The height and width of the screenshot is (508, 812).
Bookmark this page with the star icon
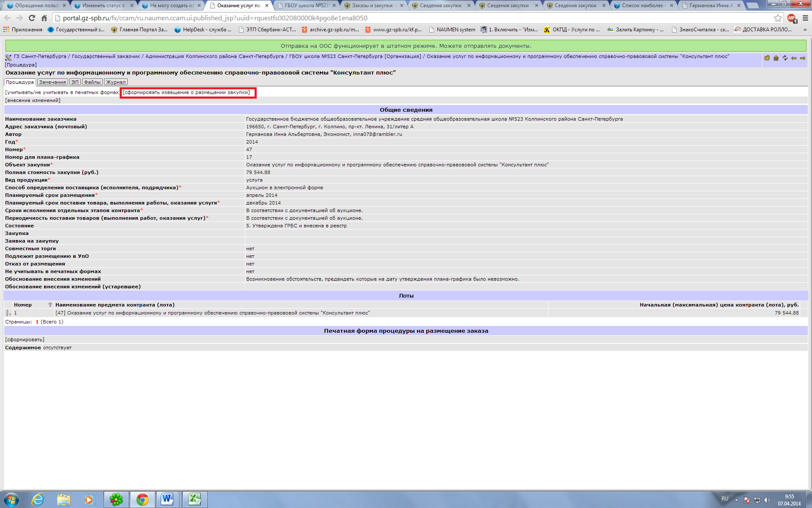pos(778,18)
